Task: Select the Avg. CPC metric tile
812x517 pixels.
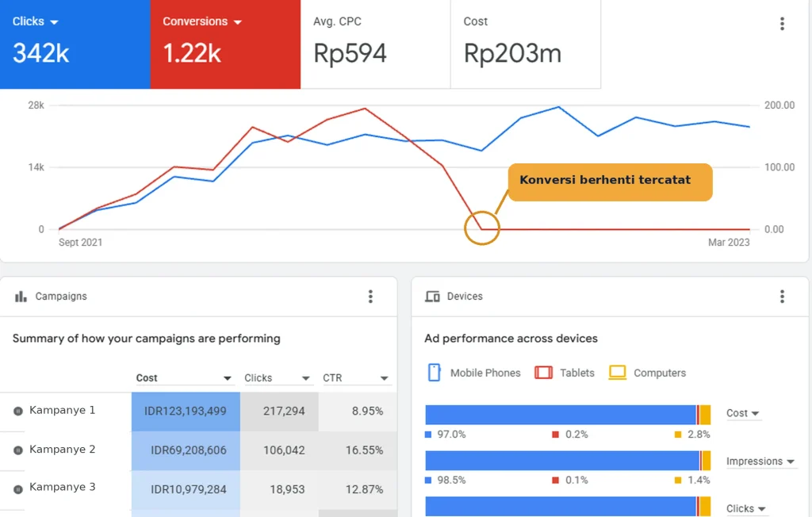Action: tap(375, 44)
